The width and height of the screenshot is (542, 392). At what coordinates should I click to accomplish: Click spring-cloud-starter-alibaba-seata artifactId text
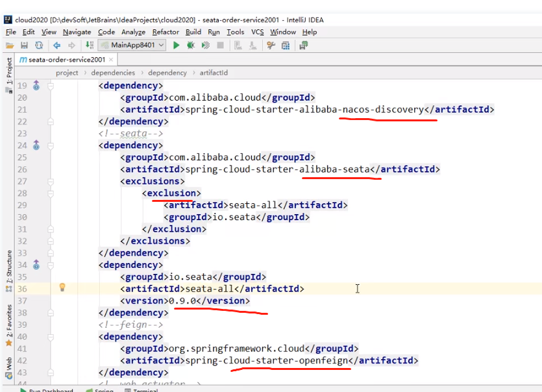[278, 169]
